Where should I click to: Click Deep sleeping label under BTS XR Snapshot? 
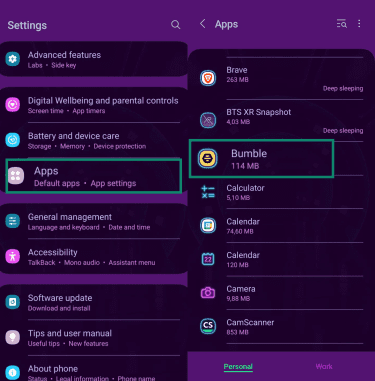(343, 131)
